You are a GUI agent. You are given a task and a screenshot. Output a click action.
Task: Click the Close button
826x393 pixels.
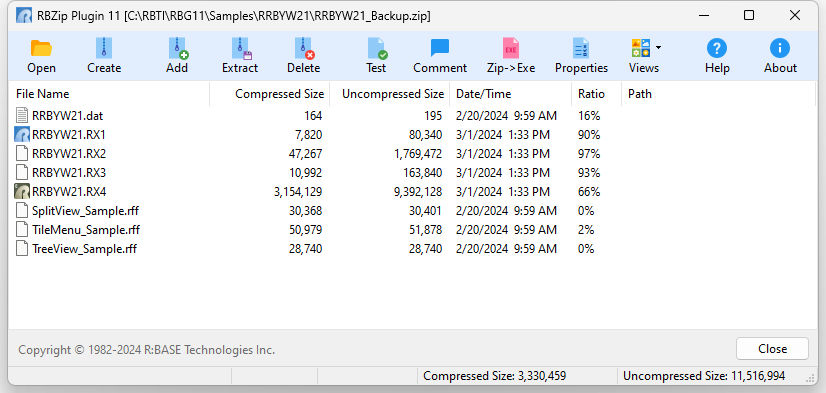pos(772,349)
